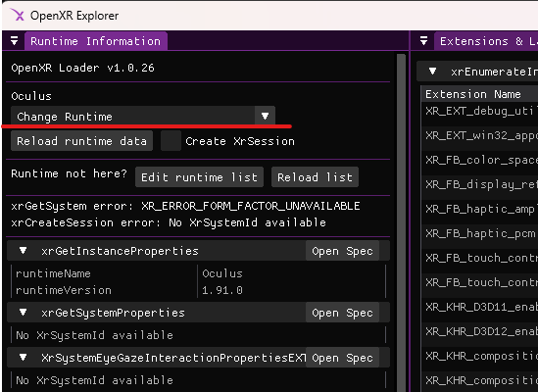This screenshot has height=392, width=538.
Task: Click the xrCreateSession error message line
Action: pos(169,222)
